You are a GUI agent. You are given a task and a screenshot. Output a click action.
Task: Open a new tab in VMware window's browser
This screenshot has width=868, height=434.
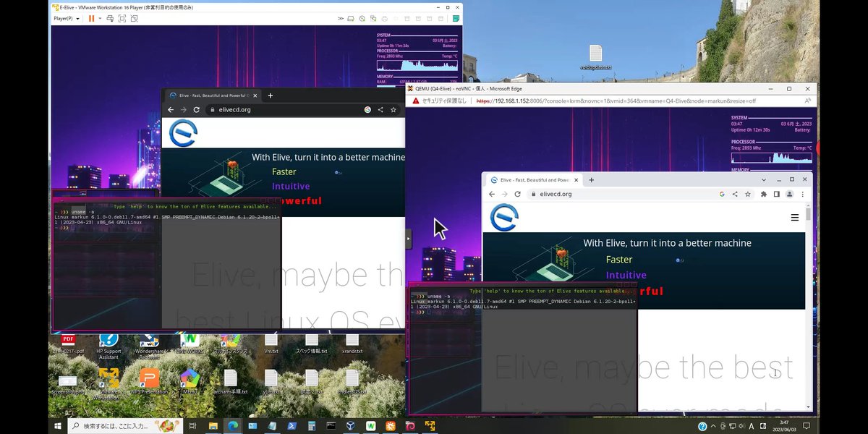click(x=271, y=95)
